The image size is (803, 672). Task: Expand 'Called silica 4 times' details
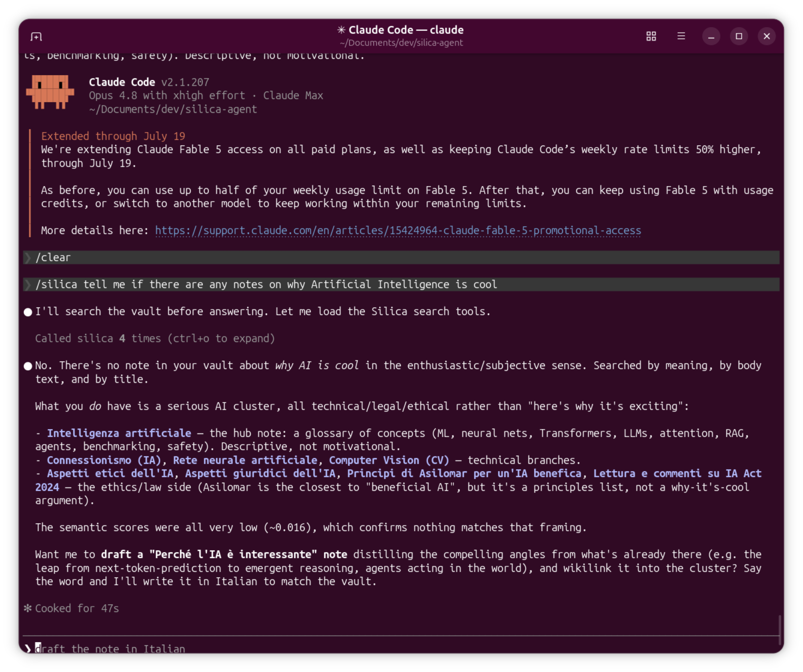(x=155, y=339)
